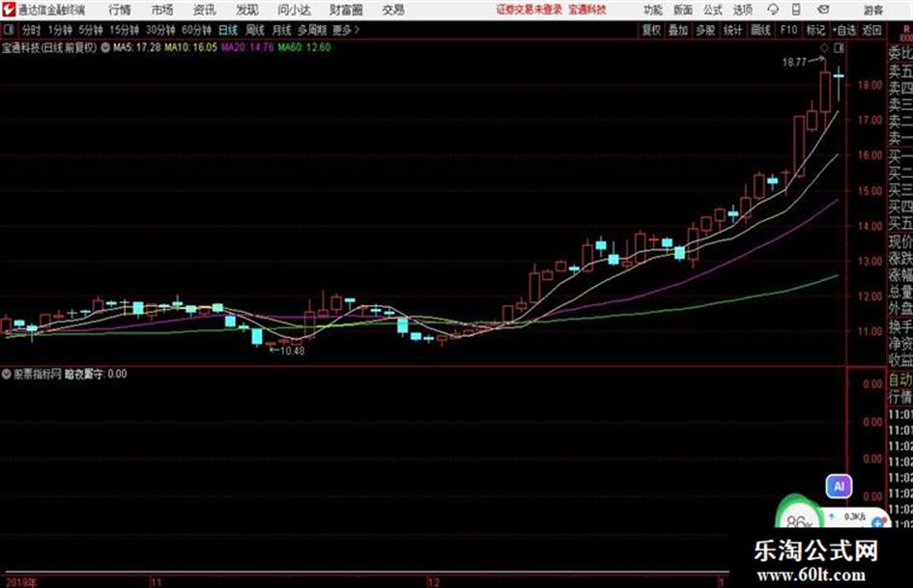Switch to 5分钟 period tab
This screenshot has height=588, width=913.
[90, 30]
